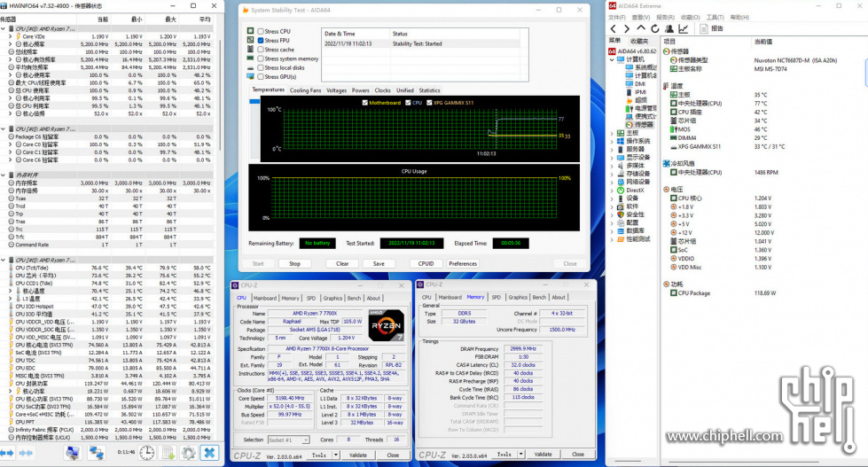Expand the 性能测试 node in AIDA64 tree

612,239
